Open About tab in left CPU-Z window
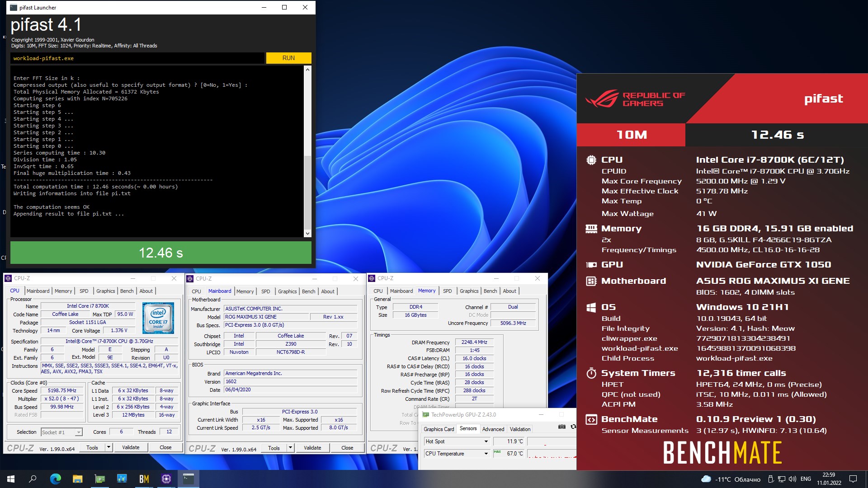Screen dimensions: 868x488 (x=146, y=291)
